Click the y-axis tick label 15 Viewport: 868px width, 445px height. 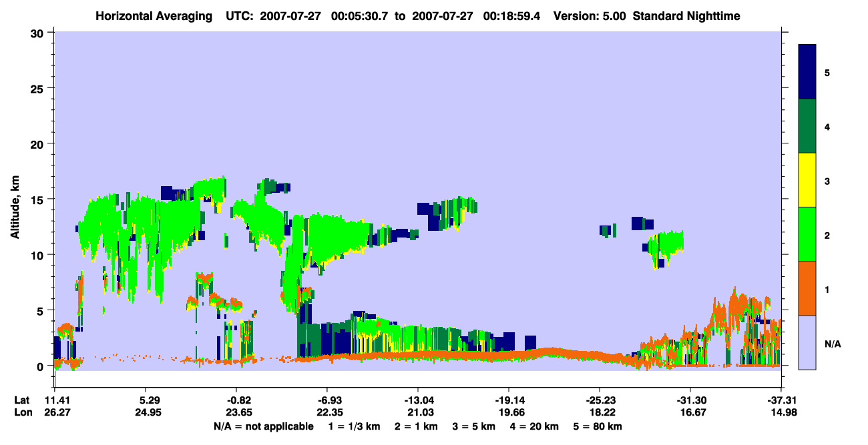(39, 199)
